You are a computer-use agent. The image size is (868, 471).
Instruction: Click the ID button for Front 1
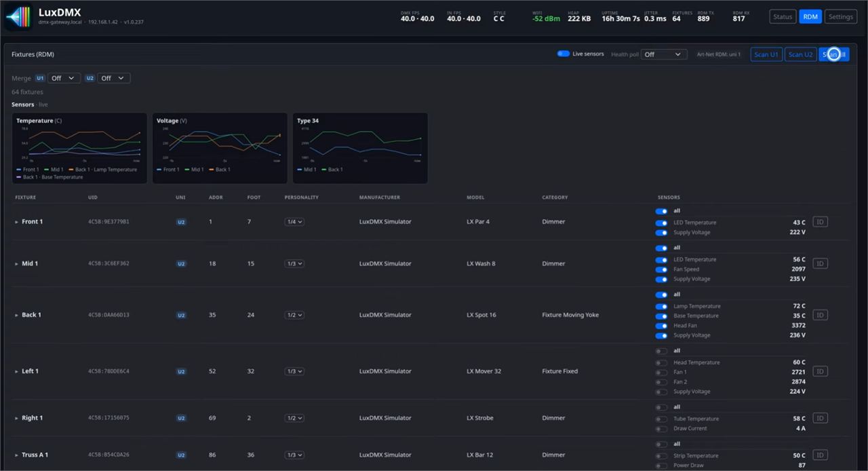click(820, 222)
